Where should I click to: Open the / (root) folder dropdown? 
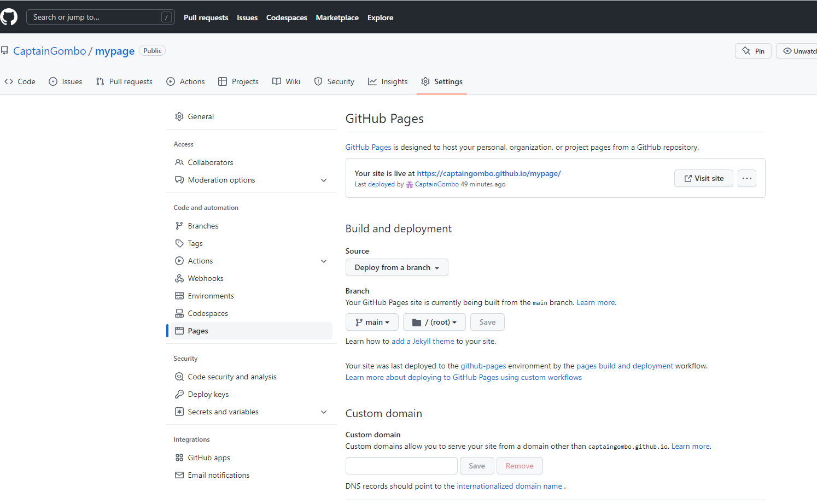click(x=434, y=322)
